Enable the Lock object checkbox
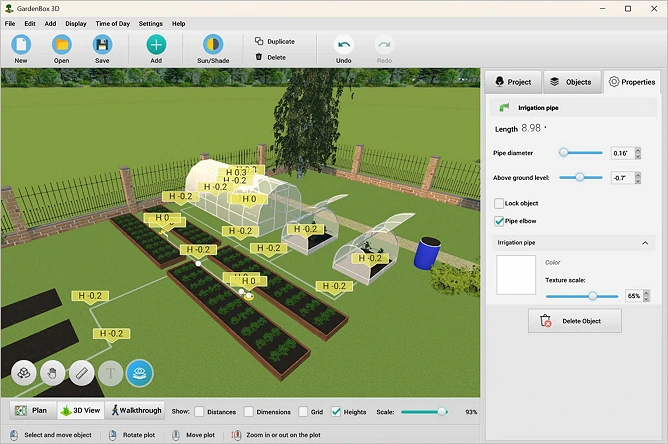This screenshot has width=668, height=444. [x=499, y=203]
